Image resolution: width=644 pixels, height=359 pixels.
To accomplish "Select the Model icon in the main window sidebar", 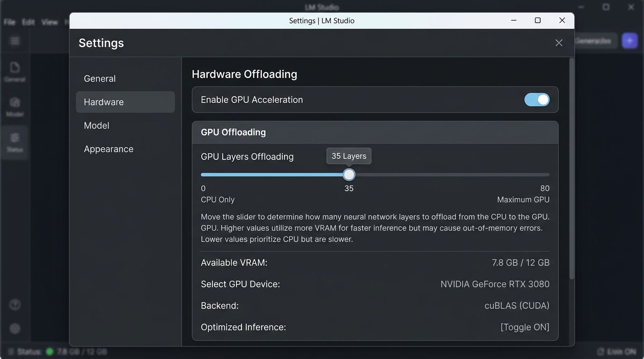I will (15, 107).
